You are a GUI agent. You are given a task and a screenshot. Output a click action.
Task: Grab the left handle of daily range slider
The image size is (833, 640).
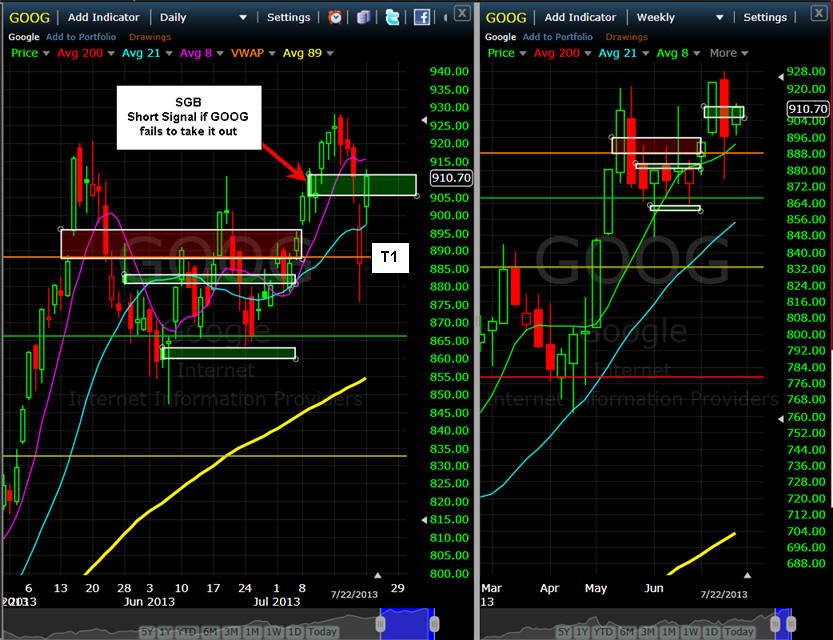pos(380,624)
